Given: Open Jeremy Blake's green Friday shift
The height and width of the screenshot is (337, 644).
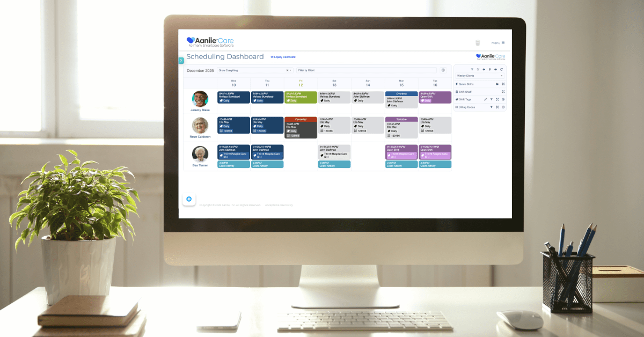Looking at the screenshot, I should 301,97.
